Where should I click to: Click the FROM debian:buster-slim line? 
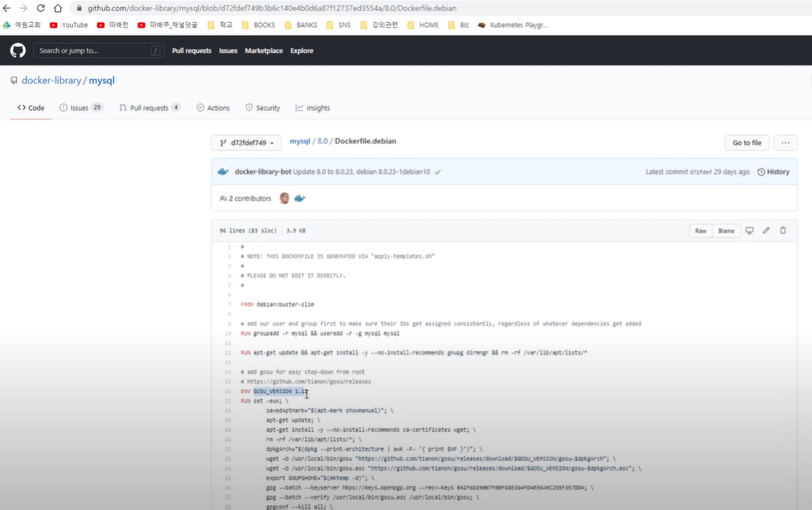[277, 305]
